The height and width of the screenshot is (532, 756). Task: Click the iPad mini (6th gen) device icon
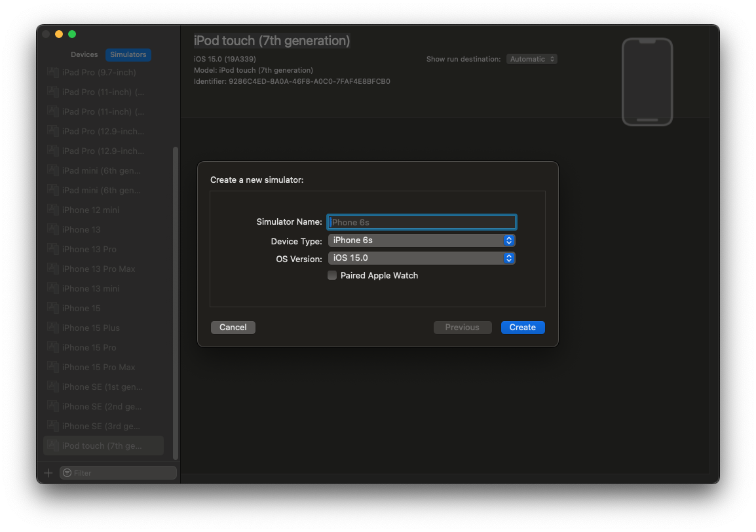pyautogui.click(x=53, y=170)
